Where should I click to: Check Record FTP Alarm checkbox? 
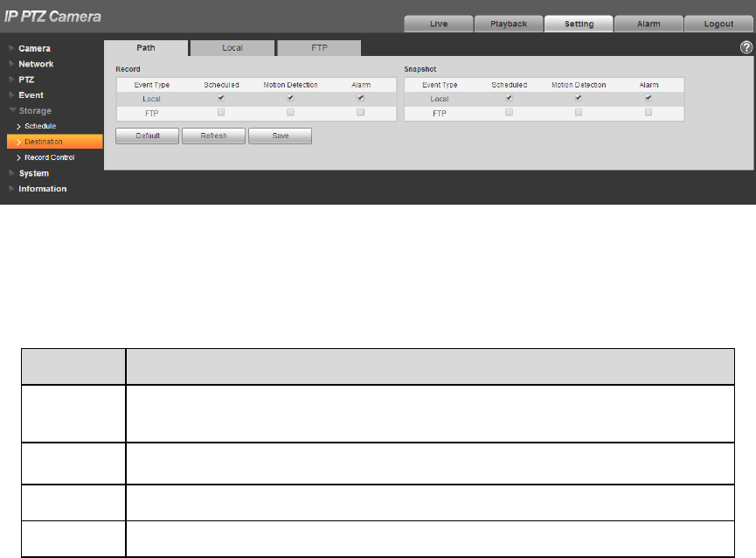[360, 112]
